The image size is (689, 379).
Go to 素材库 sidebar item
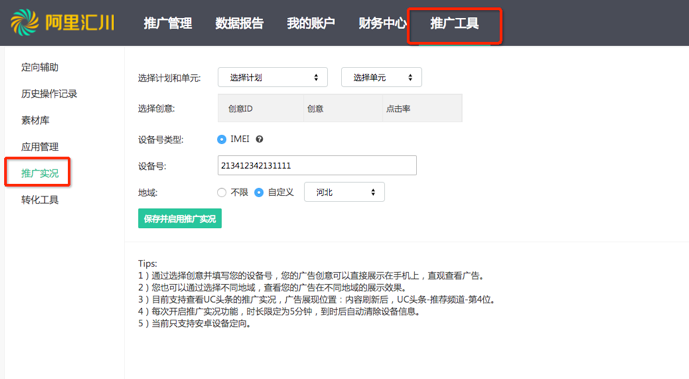point(35,120)
